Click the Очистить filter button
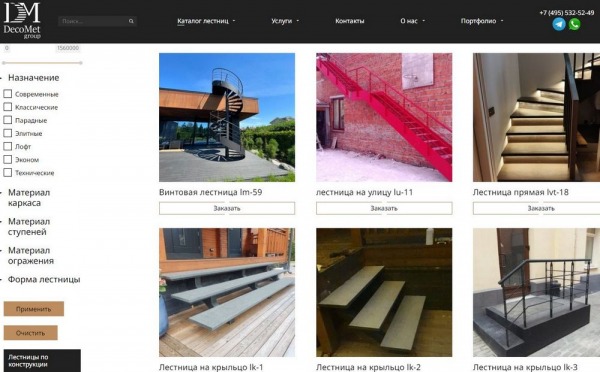 (x=31, y=333)
